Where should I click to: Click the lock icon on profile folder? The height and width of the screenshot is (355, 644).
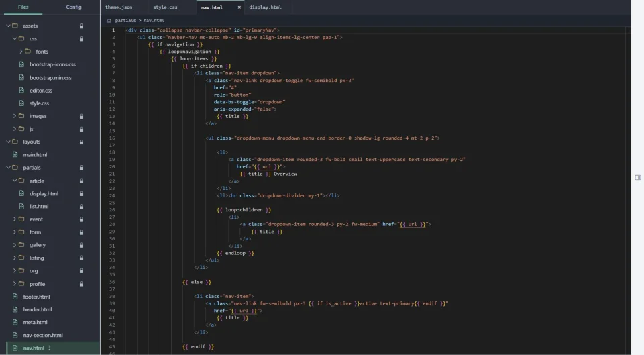(x=81, y=284)
